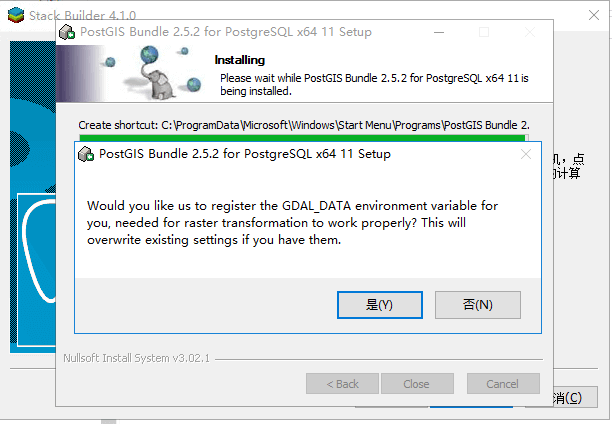The height and width of the screenshot is (424, 612).
Task: Click the green installation progress bar
Action: (x=300, y=137)
